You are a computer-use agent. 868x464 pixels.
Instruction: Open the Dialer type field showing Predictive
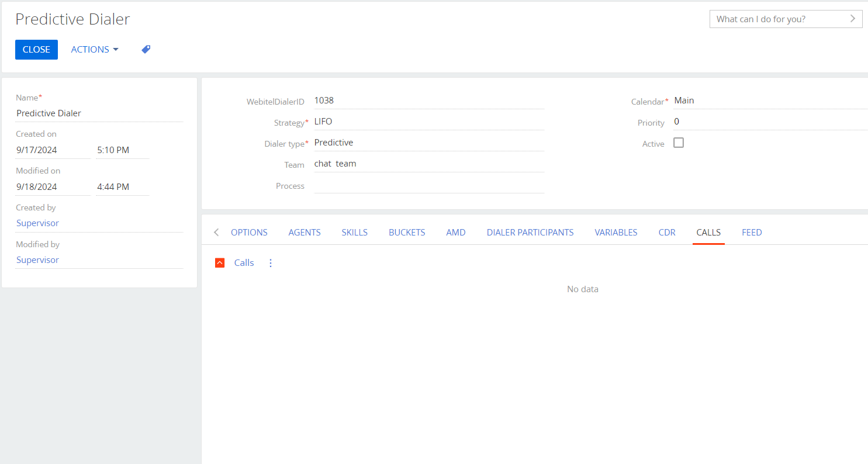point(428,143)
